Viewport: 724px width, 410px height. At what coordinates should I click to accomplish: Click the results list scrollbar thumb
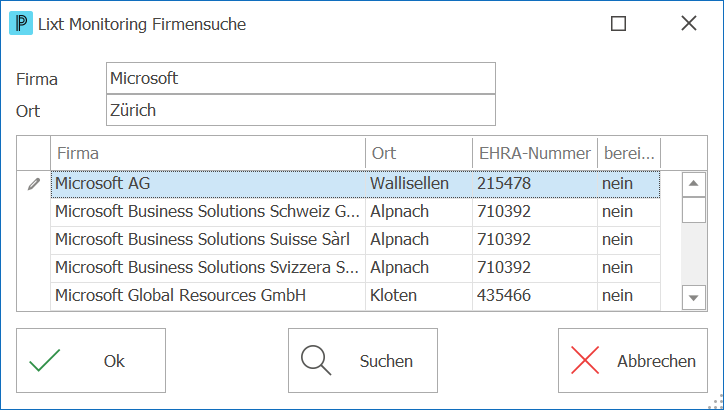click(x=694, y=210)
